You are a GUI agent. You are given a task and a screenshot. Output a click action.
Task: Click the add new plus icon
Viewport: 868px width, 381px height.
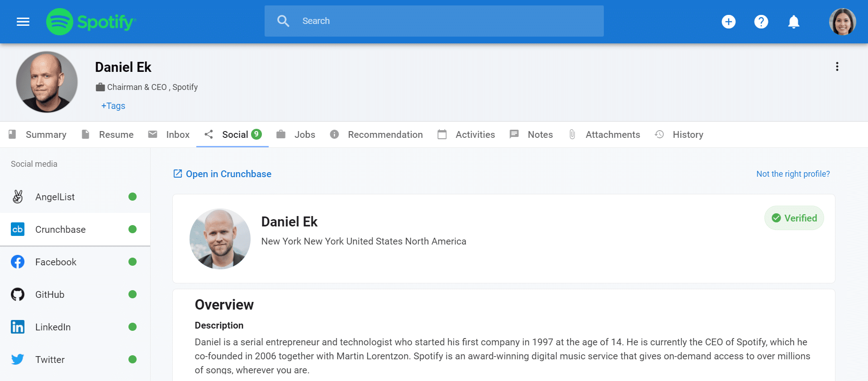728,22
